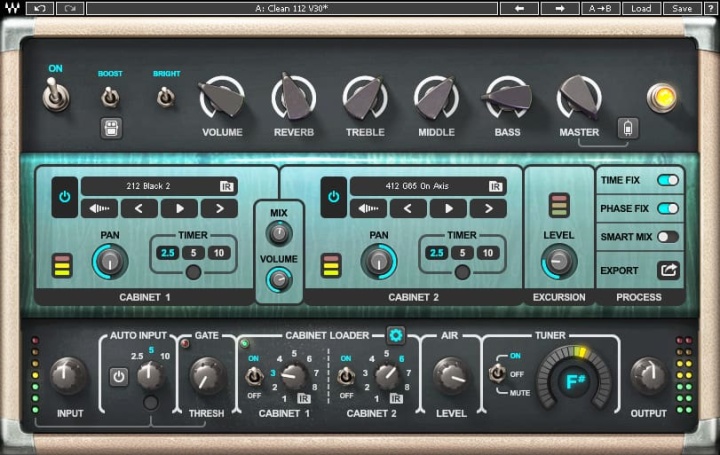Click Cabinet 1 waveform audition icon

click(x=99, y=208)
